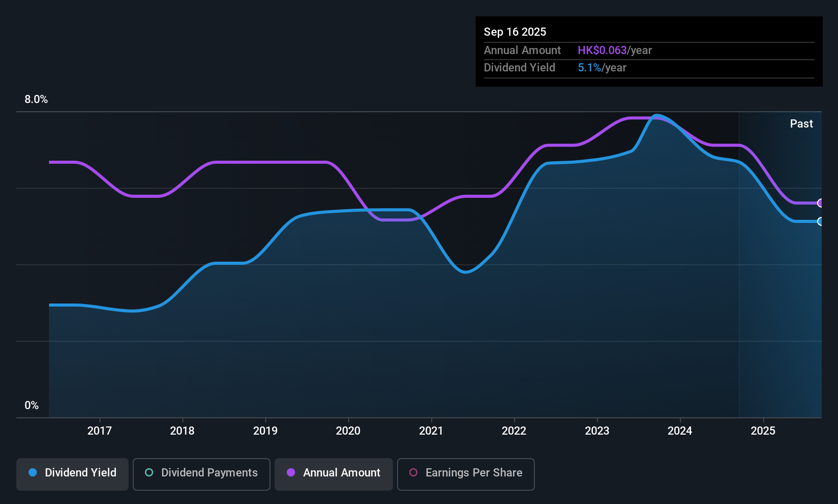
Task: Hide the Dividend Yield line
Action: point(72,473)
